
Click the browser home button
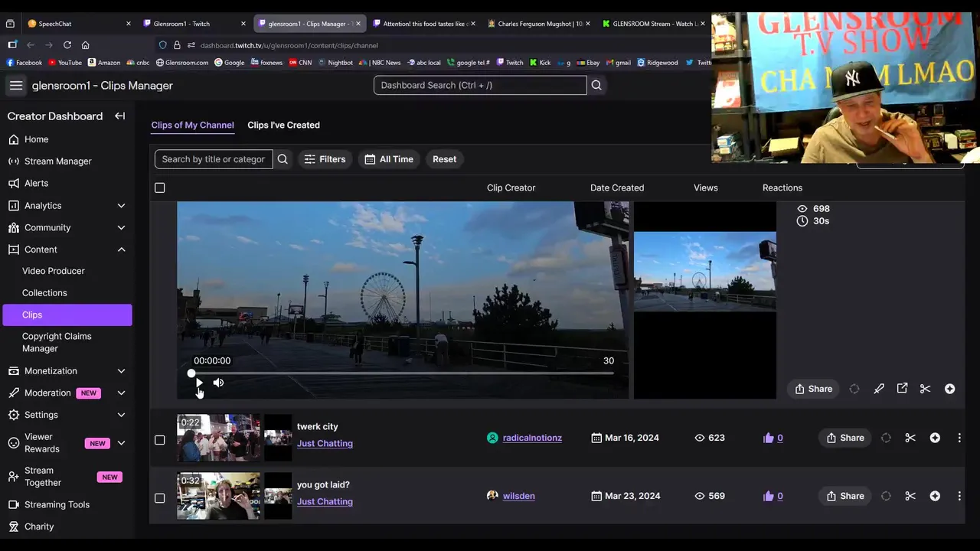86,45
